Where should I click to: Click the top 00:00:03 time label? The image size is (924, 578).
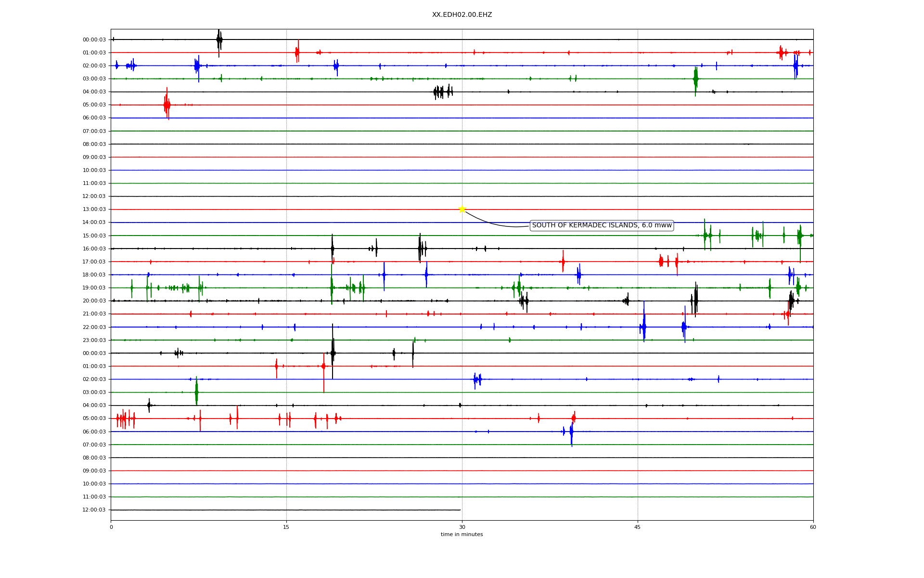(94, 40)
